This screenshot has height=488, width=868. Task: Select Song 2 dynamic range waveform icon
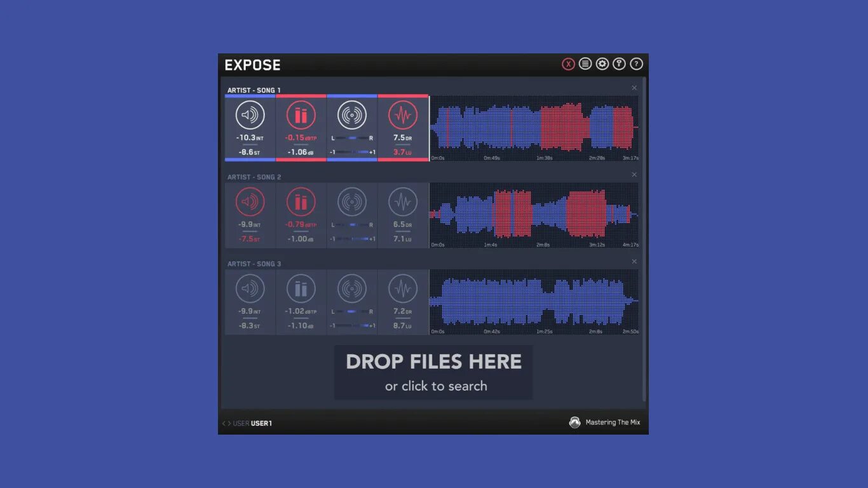(x=403, y=202)
